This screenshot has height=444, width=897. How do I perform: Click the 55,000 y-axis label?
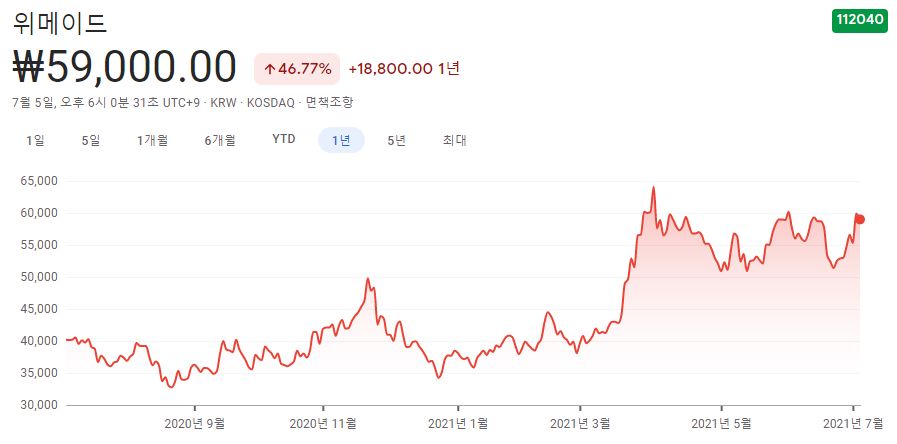[x=39, y=245]
